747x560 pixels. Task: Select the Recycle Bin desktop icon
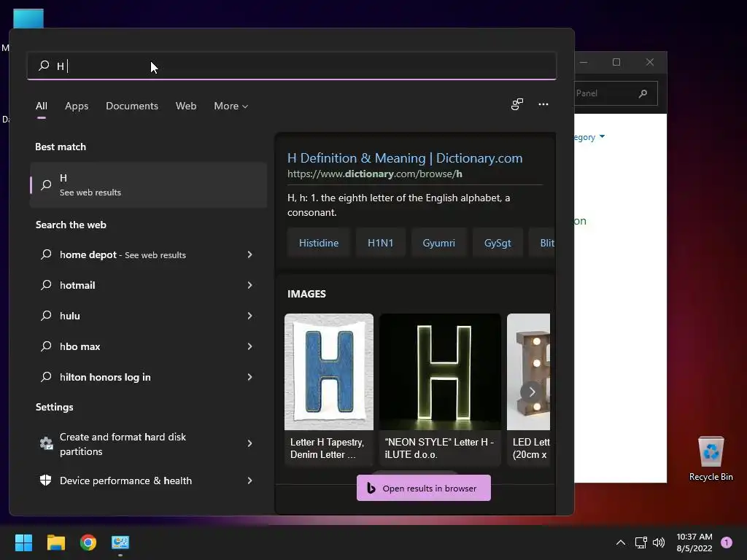pyautogui.click(x=711, y=459)
